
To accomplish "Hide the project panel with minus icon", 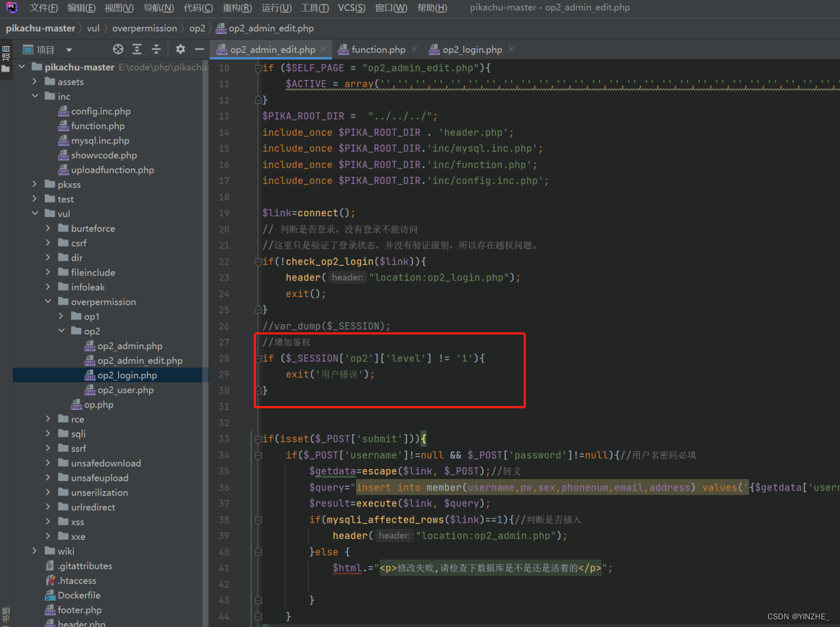I will [x=199, y=49].
